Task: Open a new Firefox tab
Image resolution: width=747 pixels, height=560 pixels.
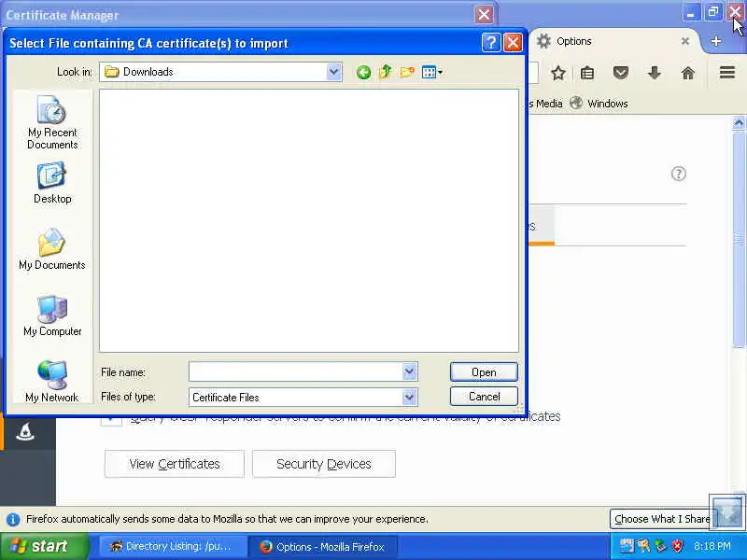Action: (x=715, y=41)
